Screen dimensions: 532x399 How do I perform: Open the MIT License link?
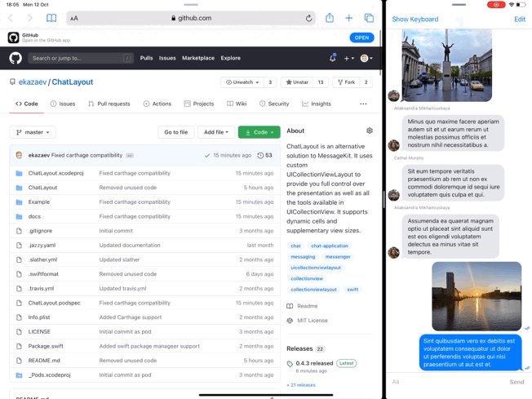click(307, 321)
